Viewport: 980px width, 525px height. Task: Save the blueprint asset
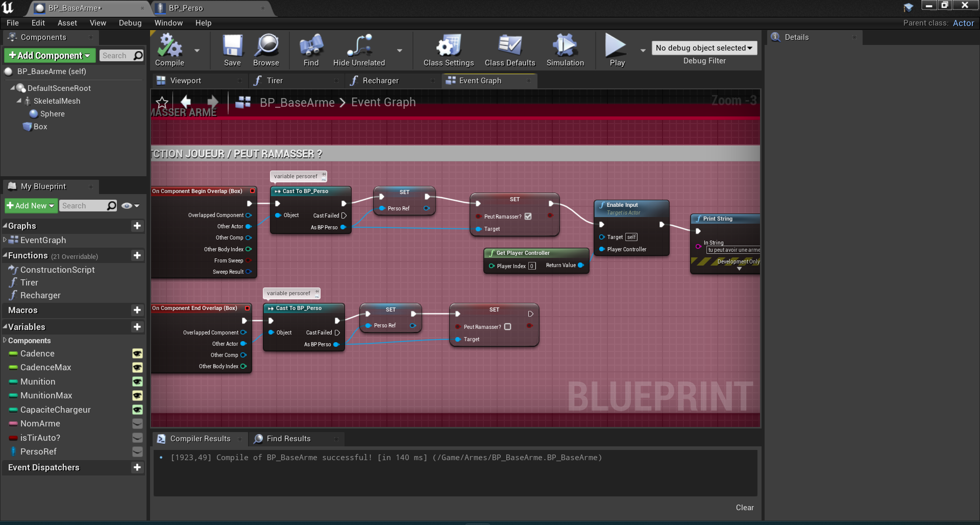tap(232, 50)
